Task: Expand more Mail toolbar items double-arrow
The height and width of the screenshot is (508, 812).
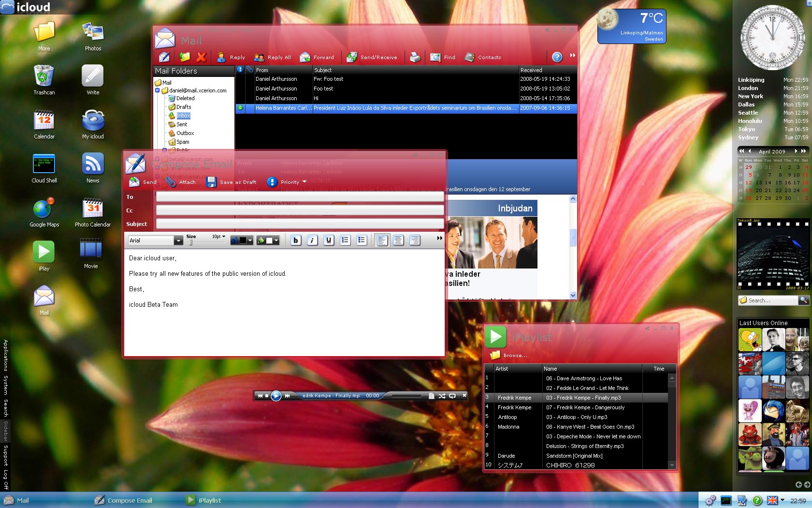Action: click(572, 55)
